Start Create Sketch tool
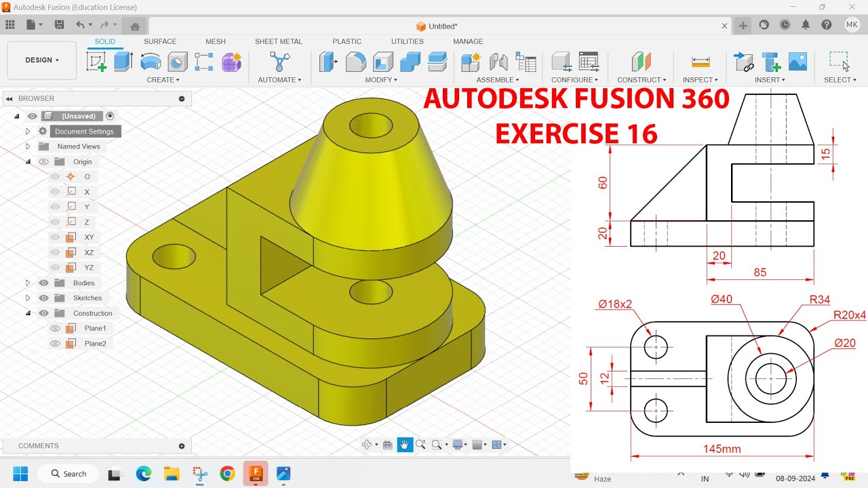This screenshot has height=488, width=868. pos(96,62)
